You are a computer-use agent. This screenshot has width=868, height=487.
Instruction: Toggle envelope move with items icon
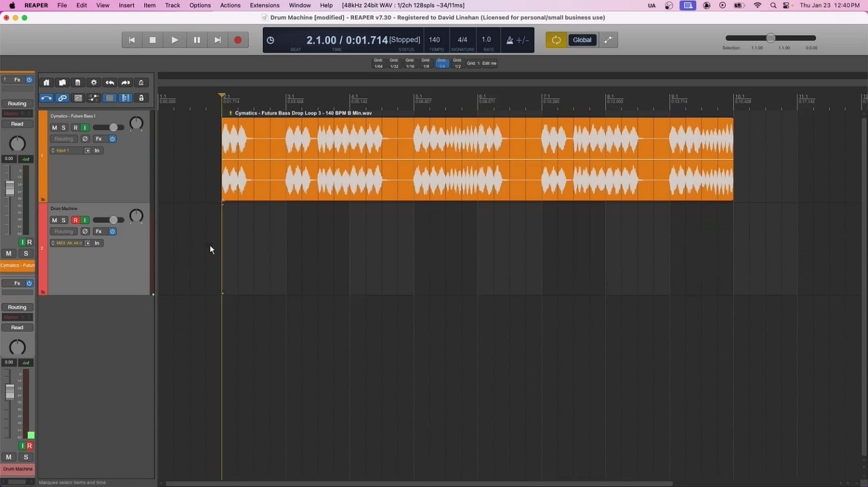coord(93,98)
